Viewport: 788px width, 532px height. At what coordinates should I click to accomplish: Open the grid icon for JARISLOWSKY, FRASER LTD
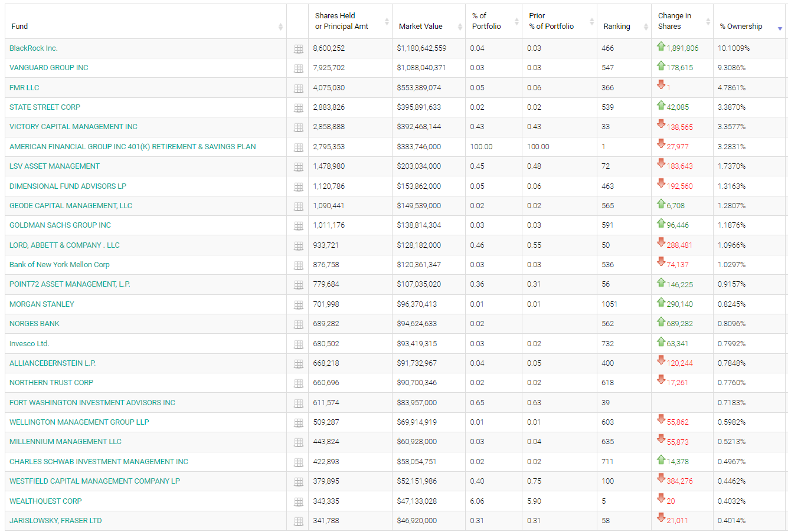pos(299,521)
